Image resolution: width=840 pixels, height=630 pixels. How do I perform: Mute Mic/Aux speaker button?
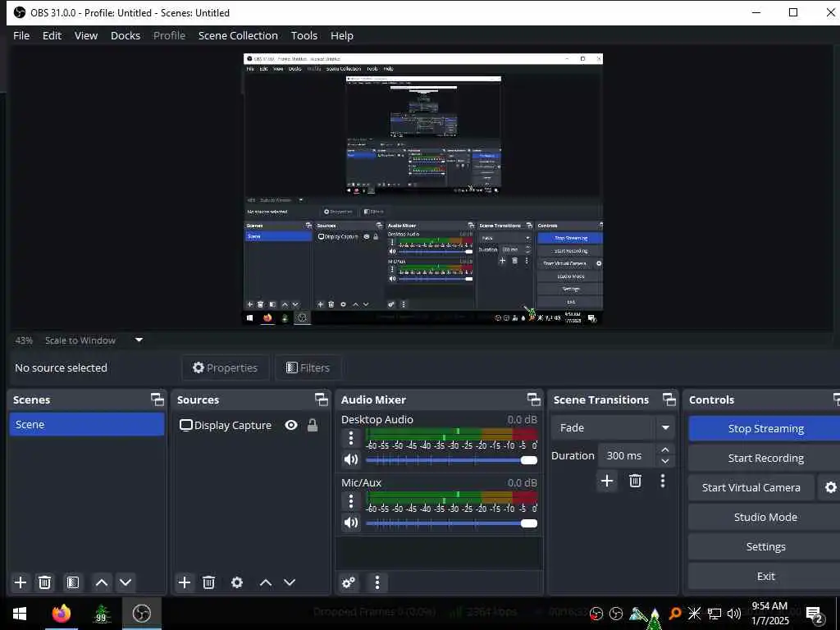[x=351, y=523]
